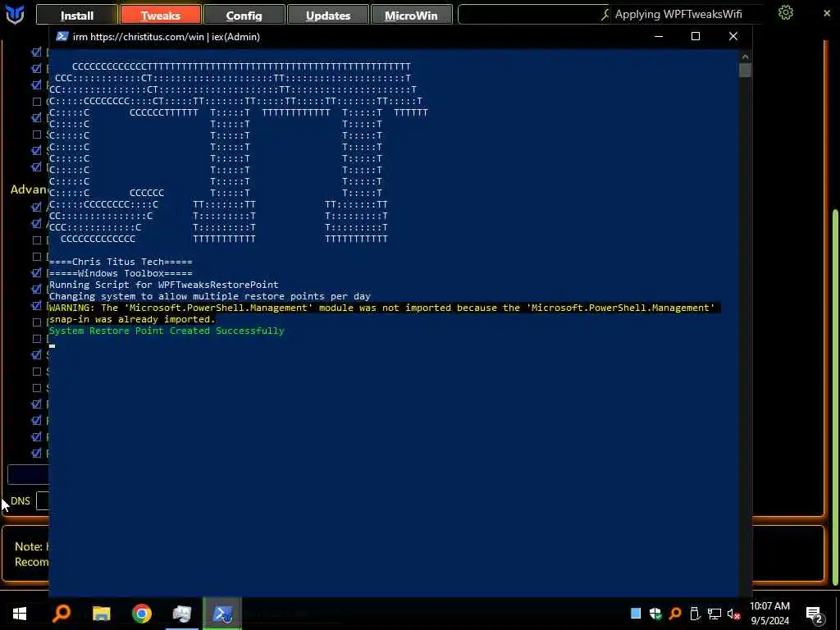
Task: Launch Google Chrome from the taskbar
Action: pos(141,614)
